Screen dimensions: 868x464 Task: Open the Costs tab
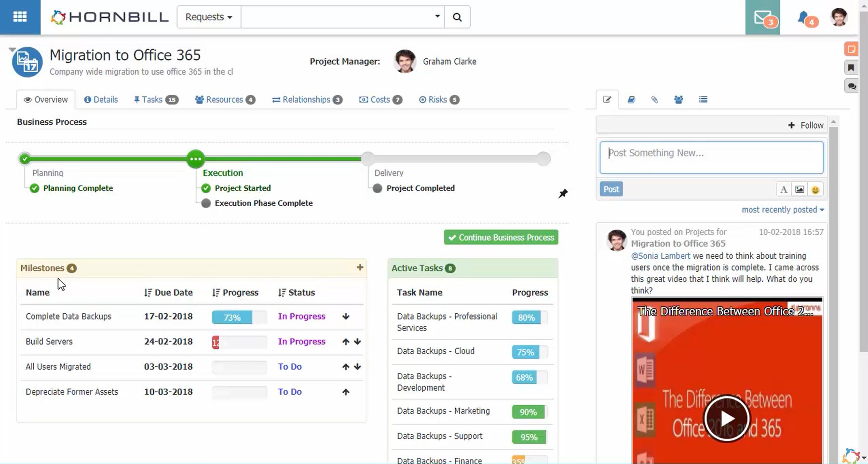click(x=380, y=100)
